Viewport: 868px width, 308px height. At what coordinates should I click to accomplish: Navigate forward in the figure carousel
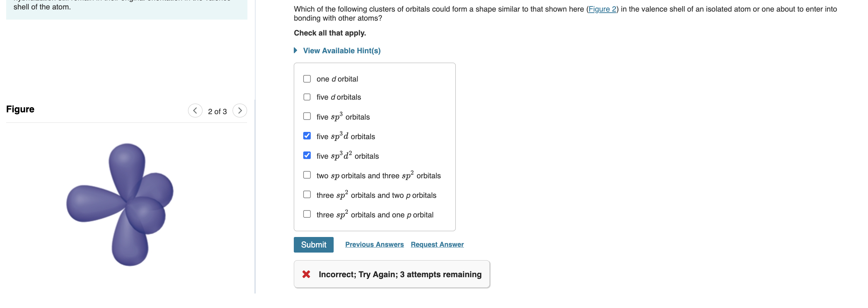[240, 111]
